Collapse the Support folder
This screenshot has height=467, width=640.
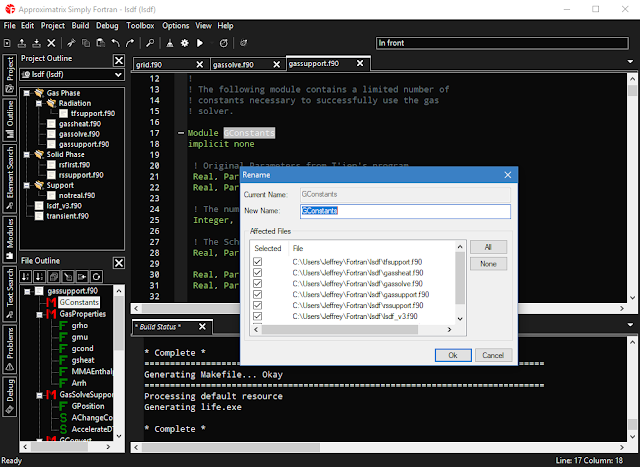coord(27,185)
